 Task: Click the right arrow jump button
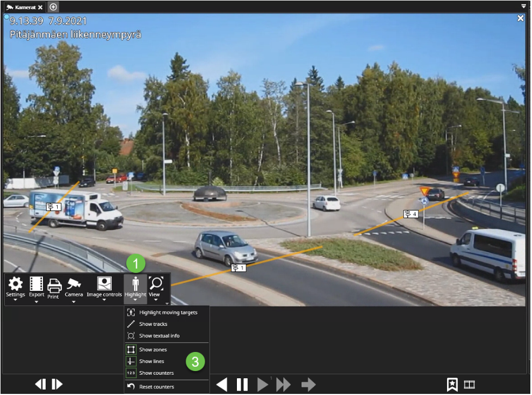tap(309, 385)
